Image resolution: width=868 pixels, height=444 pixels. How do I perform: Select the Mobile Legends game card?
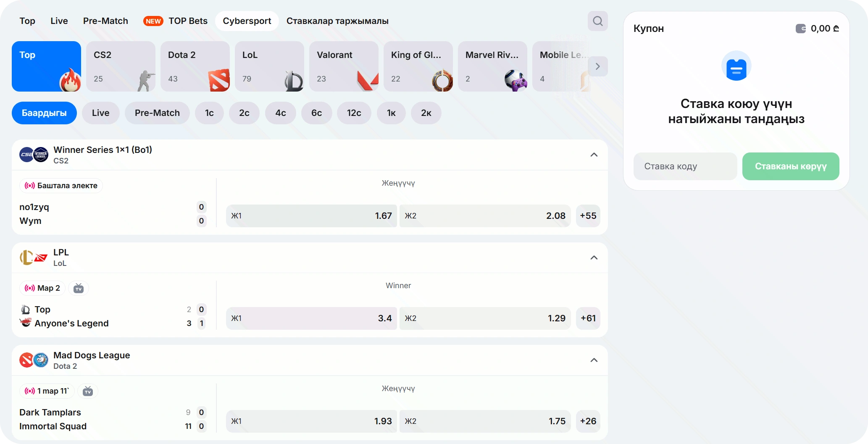coord(561,66)
